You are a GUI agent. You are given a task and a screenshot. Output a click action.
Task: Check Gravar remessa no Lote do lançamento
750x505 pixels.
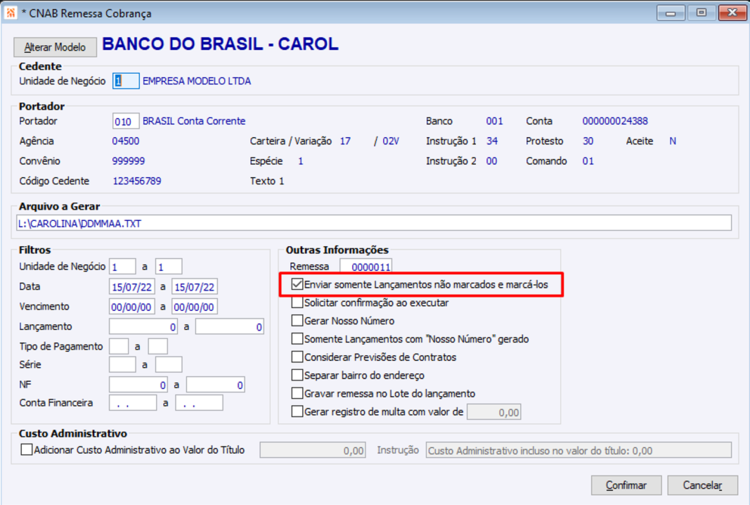pyautogui.click(x=297, y=394)
